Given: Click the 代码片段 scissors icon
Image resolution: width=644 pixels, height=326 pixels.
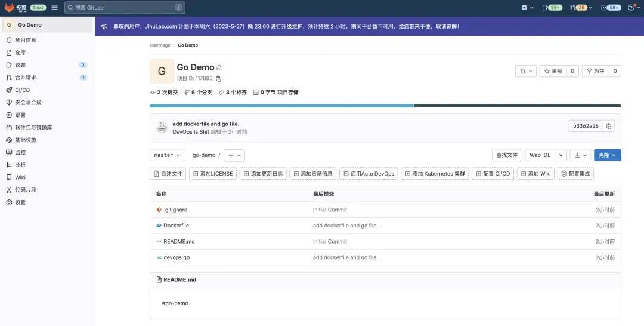Looking at the screenshot, I should tap(9, 190).
